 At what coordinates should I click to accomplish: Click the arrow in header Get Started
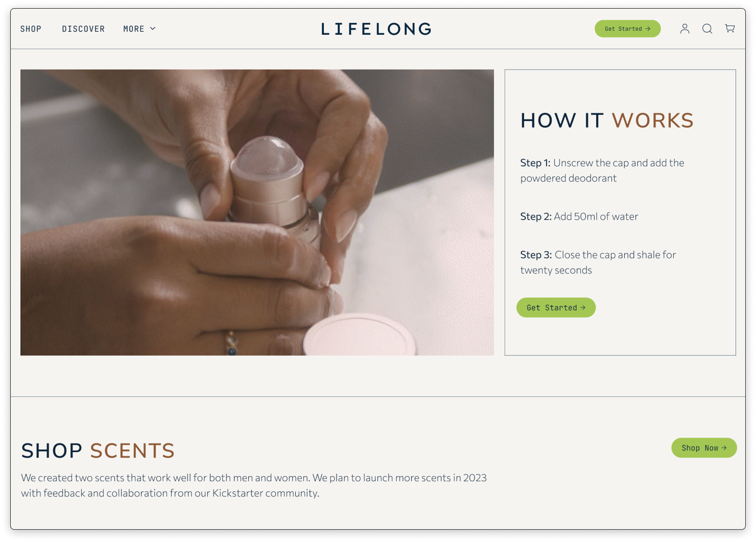648,29
